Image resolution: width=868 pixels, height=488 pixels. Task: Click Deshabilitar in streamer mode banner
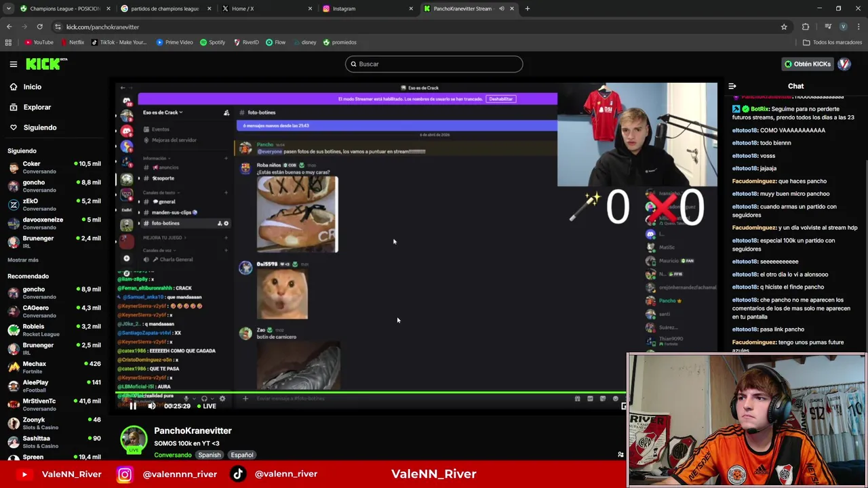(x=500, y=99)
